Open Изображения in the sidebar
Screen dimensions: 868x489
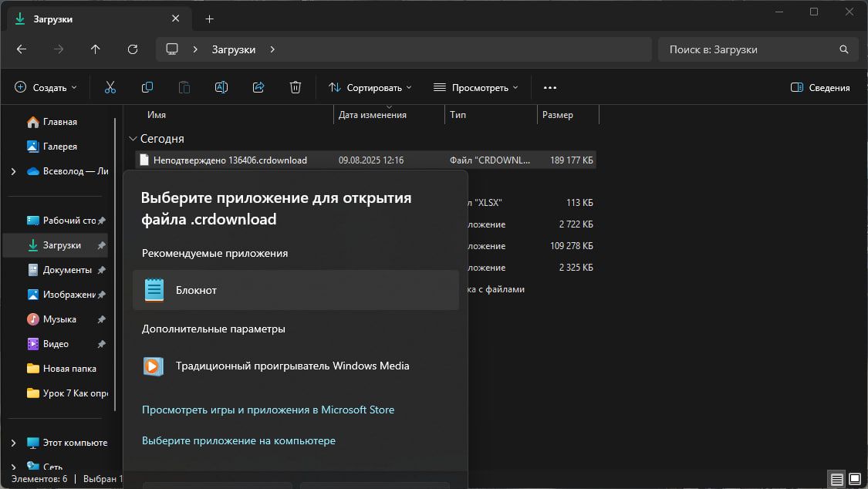coord(62,295)
